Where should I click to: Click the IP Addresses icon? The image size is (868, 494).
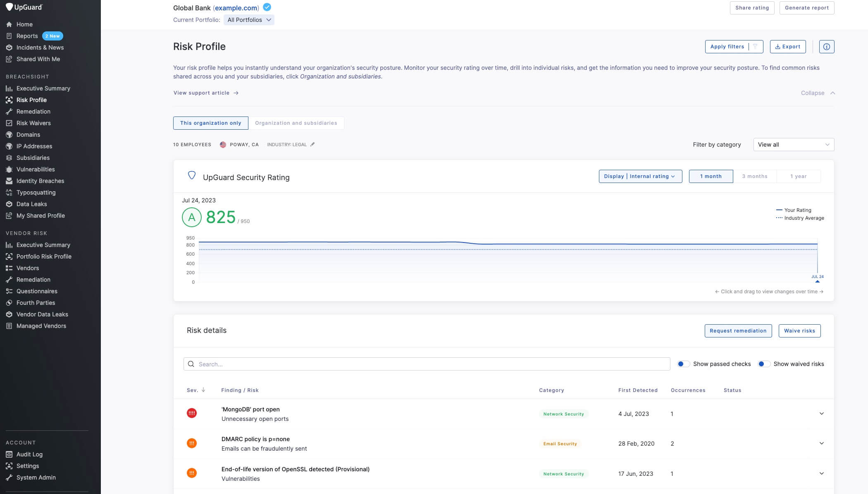click(9, 146)
